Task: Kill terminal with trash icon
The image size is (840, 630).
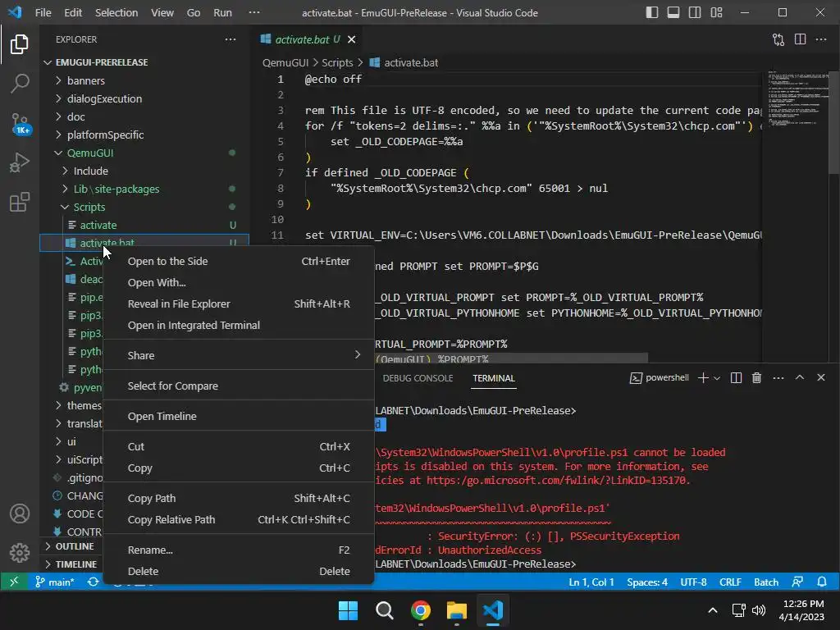Action: tap(756, 377)
